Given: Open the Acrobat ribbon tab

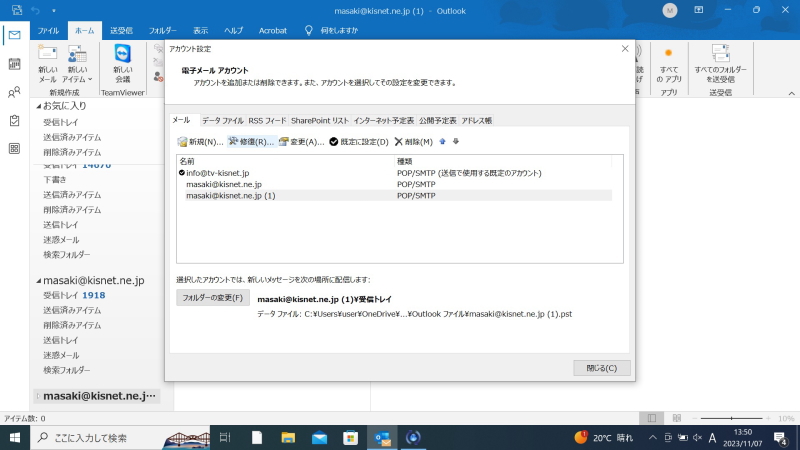Looking at the screenshot, I should coord(272,31).
